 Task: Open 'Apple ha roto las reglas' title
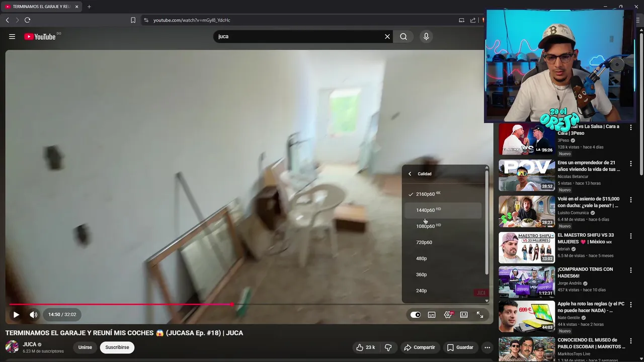[x=591, y=307]
